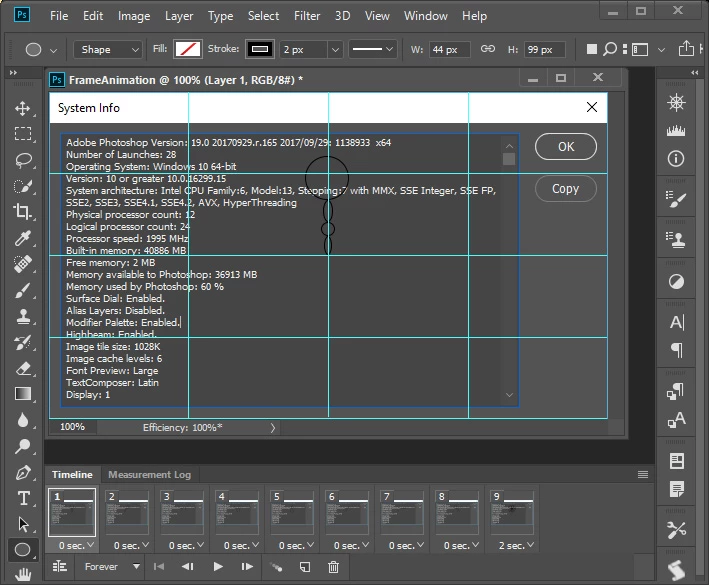Open the Brush Settings panel icon
Viewport: 709px width, 585px height.
pyautogui.click(x=676, y=199)
